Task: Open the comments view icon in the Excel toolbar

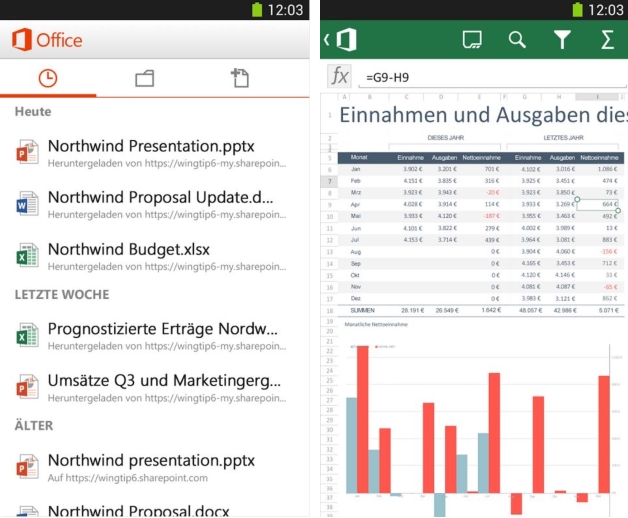Action: 473,39
